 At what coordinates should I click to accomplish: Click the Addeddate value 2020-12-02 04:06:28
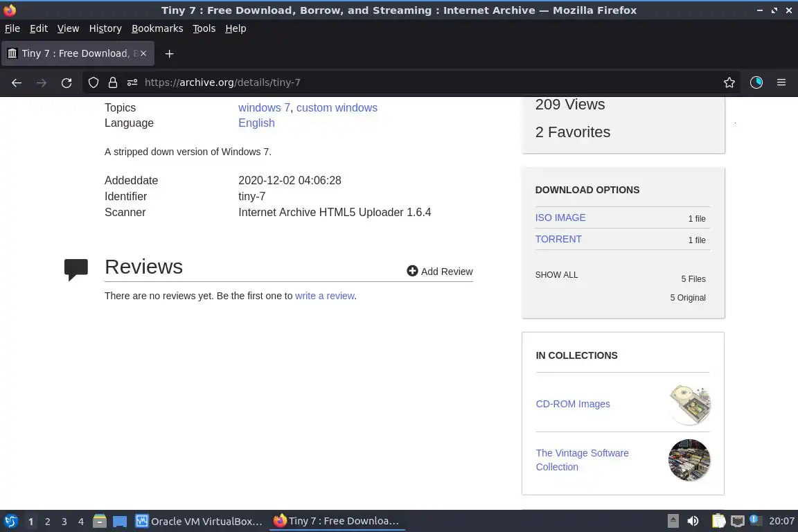[290, 180]
